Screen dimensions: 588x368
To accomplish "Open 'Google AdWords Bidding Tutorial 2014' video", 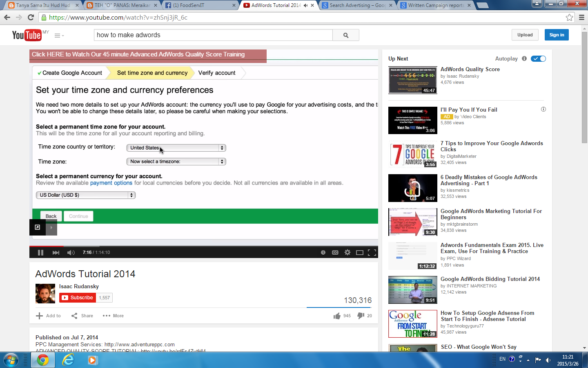I will tap(490, 279).
